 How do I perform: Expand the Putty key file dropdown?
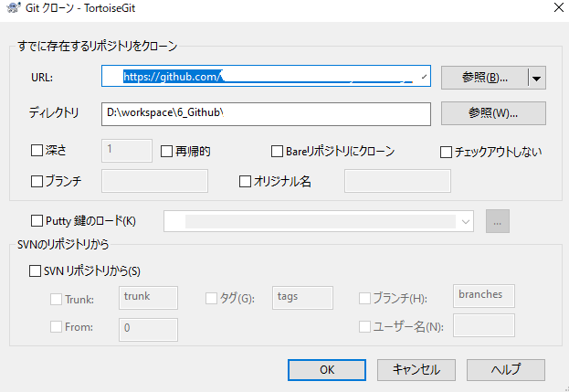click(x=467, y=221)
